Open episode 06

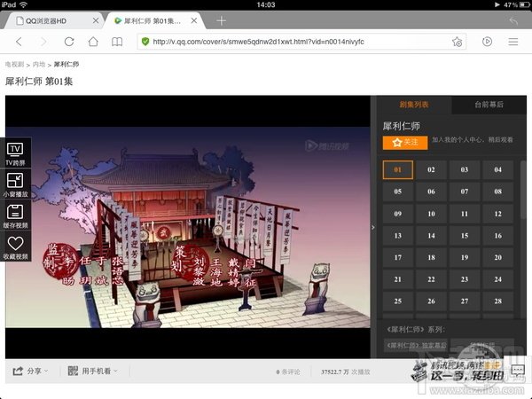[431, 192]
